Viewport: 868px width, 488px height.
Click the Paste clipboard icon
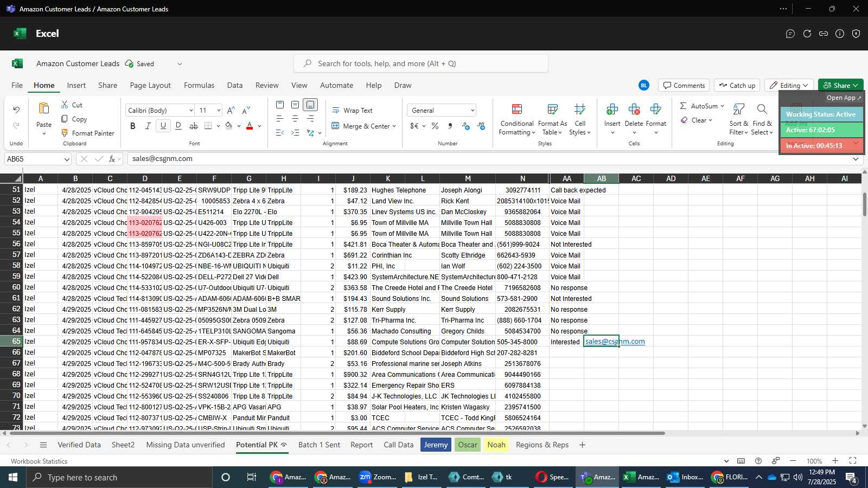pos(44,108)
